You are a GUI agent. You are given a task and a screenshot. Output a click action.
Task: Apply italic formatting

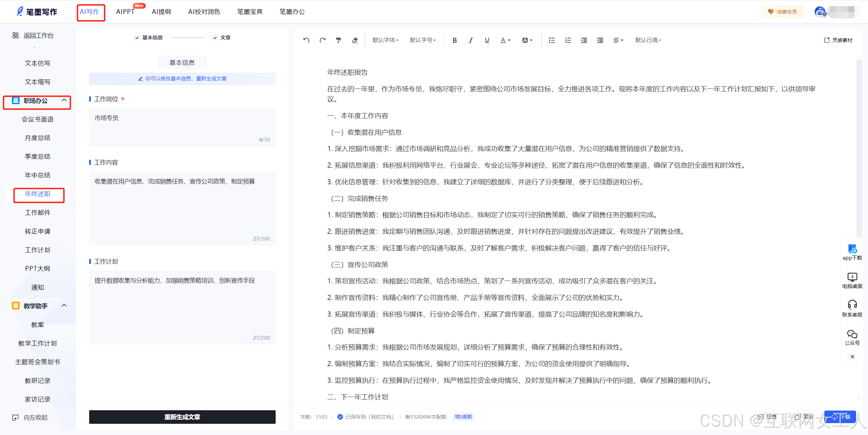[471, 40]
